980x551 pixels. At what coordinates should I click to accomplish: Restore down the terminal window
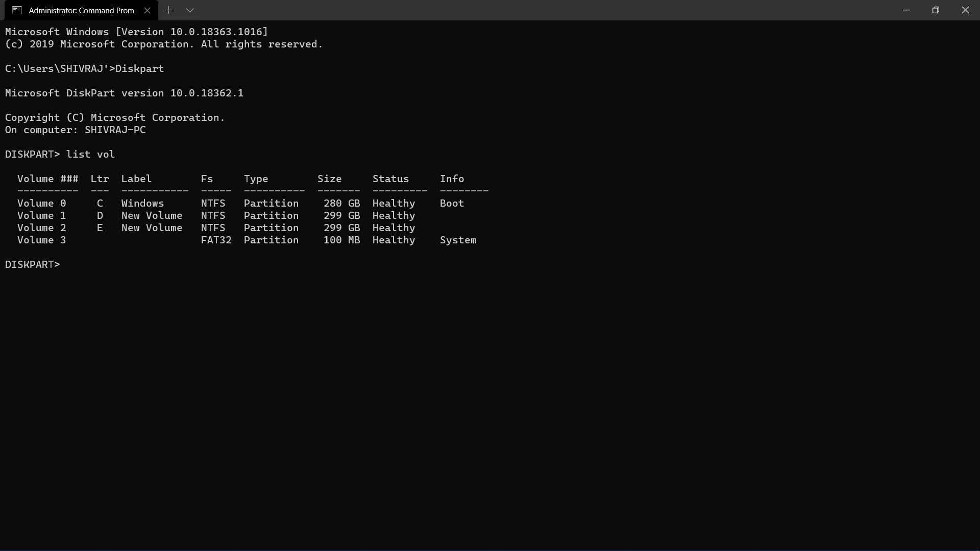pyautogui.click(x=936, y=10)
